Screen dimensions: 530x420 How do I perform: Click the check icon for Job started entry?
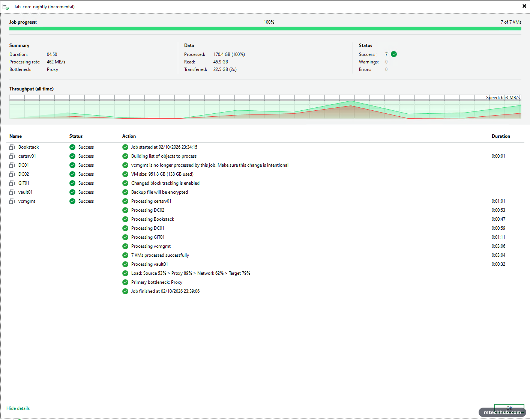pyautogui.click(x=125, y=147)
